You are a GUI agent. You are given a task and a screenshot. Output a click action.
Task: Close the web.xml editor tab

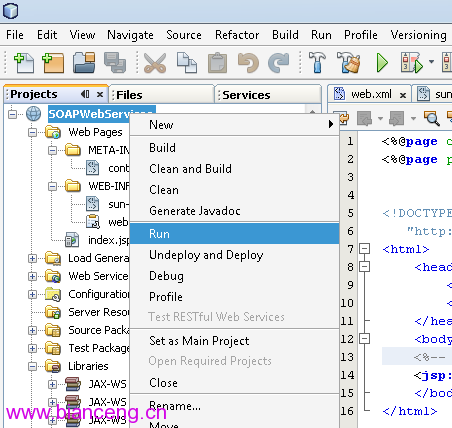pyautogui.click(x=403, y=96)
